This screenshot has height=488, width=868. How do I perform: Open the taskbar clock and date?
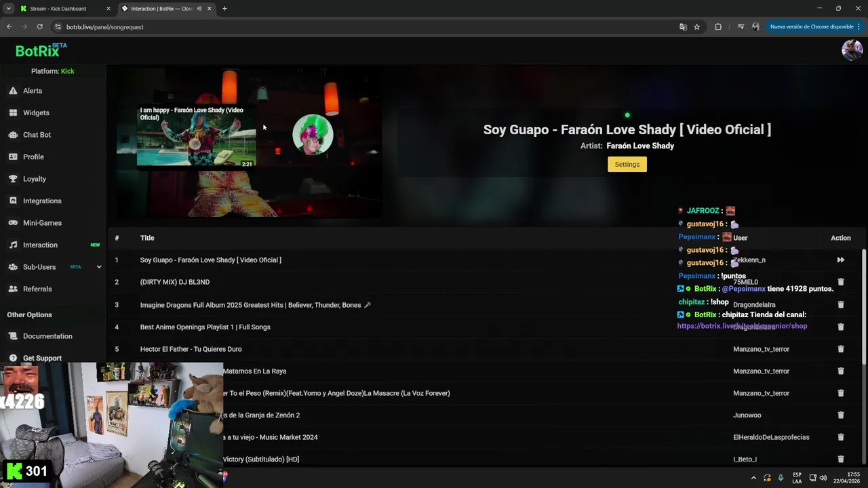[x=846, y=478]
